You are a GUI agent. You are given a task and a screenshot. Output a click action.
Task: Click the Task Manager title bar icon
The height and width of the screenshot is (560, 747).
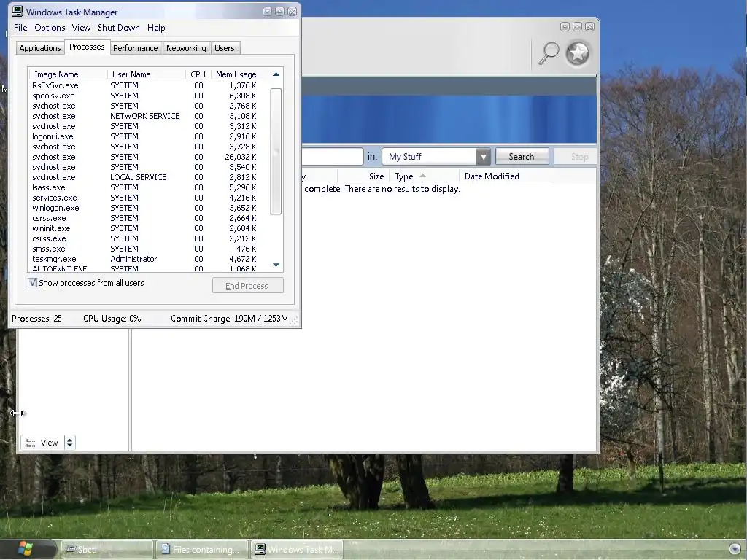(x=18, y=12)
